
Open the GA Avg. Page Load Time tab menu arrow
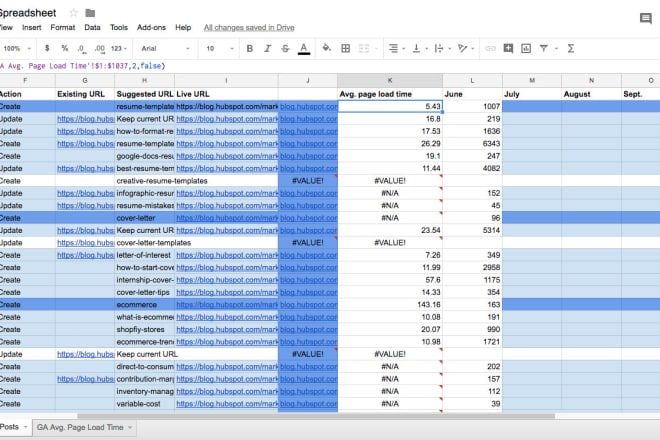click(130, 427)
